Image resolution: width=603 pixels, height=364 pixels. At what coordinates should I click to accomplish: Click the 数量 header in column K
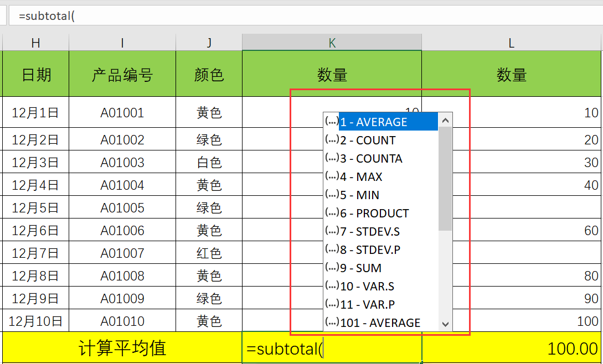point(332,74)
